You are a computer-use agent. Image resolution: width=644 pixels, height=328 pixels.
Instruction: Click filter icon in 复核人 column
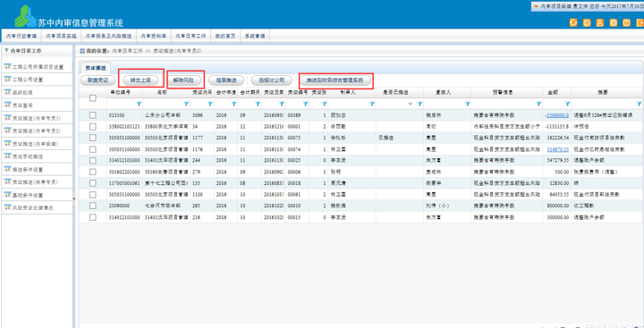[x=467, y=105]
